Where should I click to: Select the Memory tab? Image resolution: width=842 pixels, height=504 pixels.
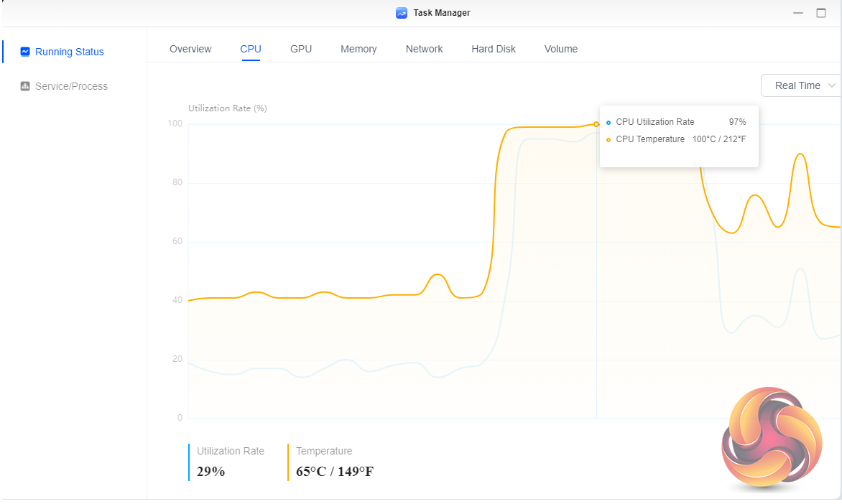[358, 49]
